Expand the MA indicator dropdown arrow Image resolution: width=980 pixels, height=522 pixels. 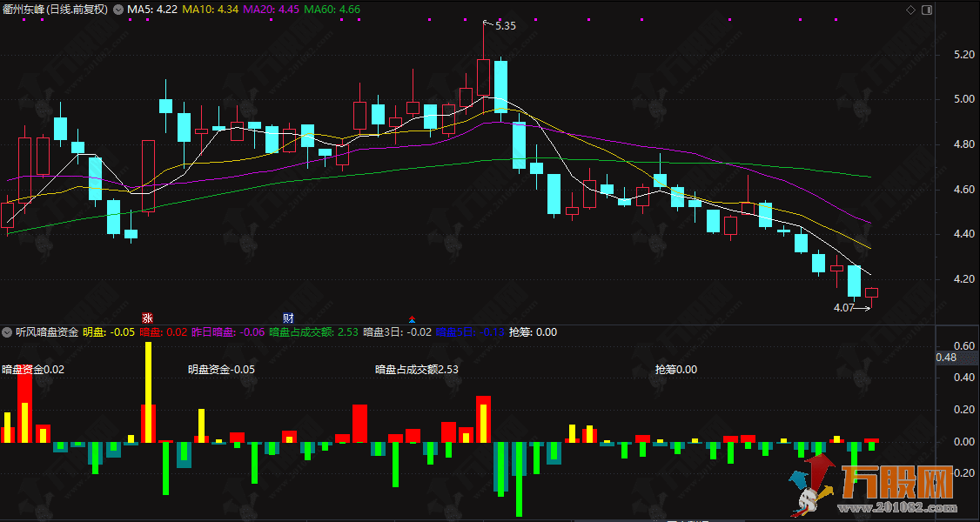coord(118,10)
